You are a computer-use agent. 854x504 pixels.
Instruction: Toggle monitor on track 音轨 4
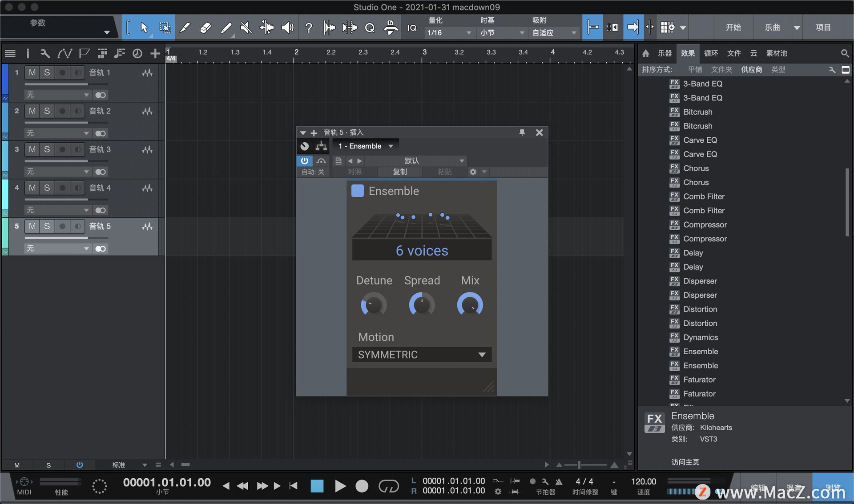tap(77, 188)
